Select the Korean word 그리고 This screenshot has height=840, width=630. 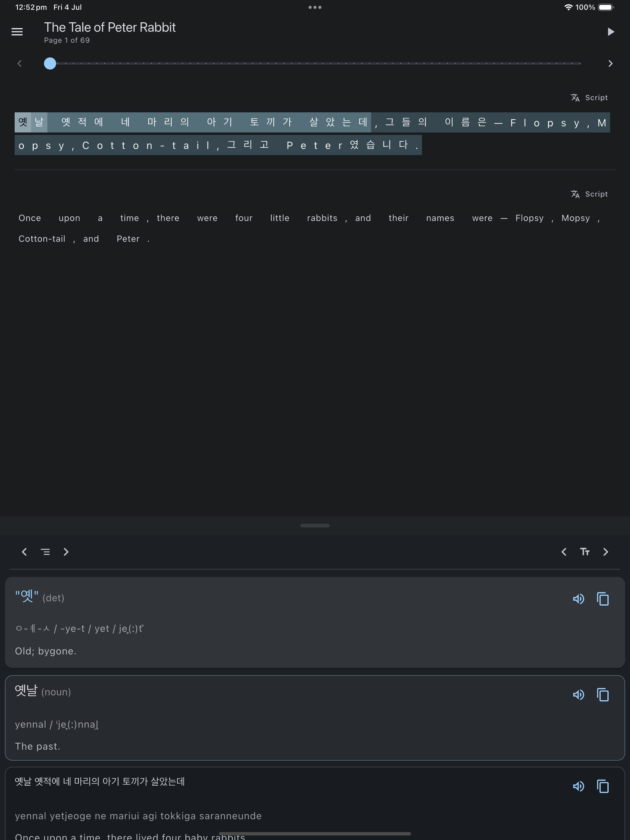[x=248, y=145]
